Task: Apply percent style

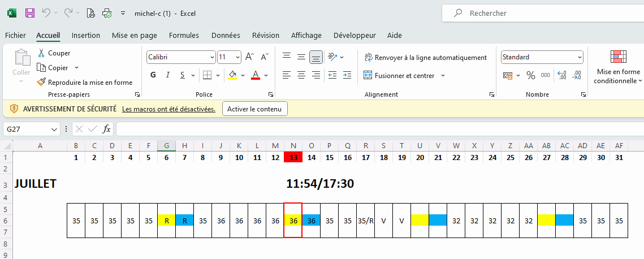Action: click(531, 75)
